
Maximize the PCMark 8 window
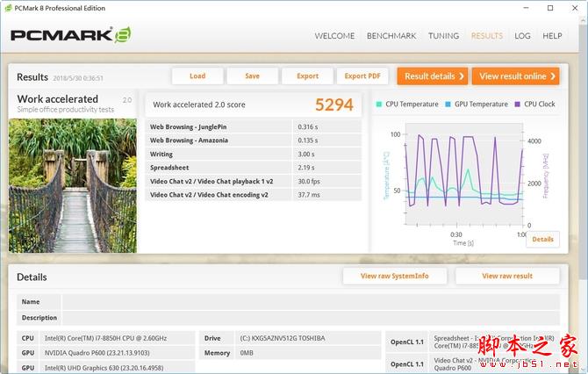(x=550, y=8)
